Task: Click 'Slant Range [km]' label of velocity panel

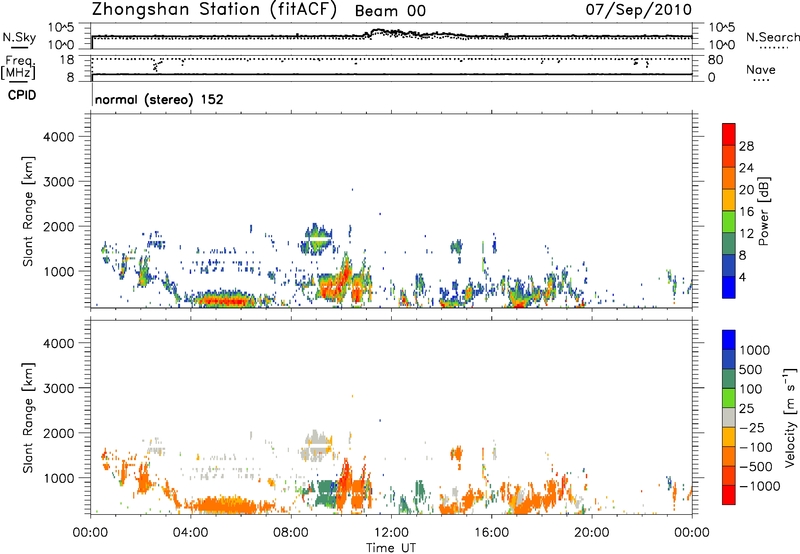Action: [x=27, y=418]
